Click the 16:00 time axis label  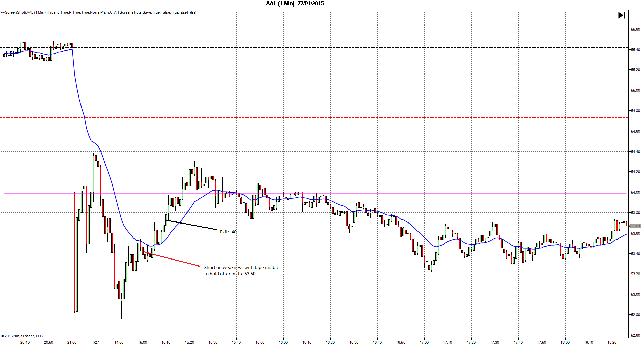pos(283,342)
